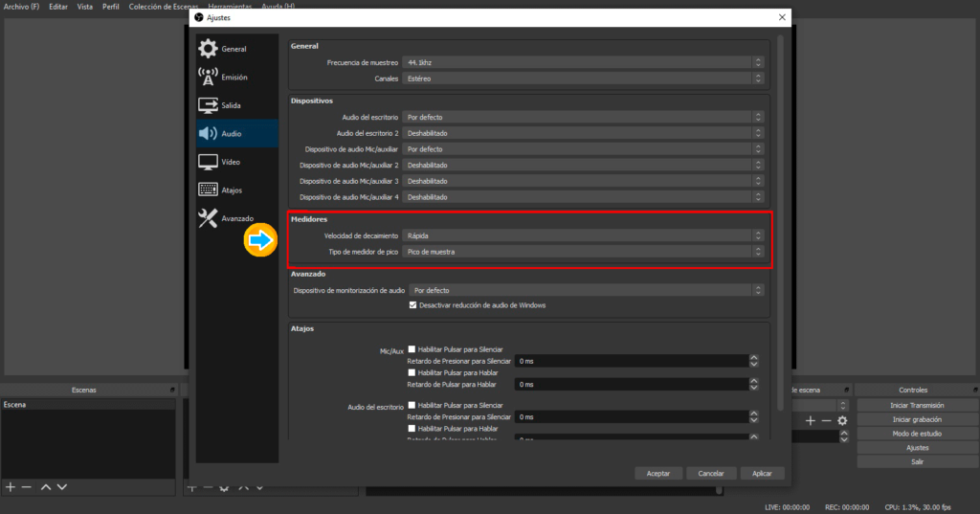
Task: Click Mic/Aux Retardo de Presionar para Silenciar field
Action: [630, 362]
